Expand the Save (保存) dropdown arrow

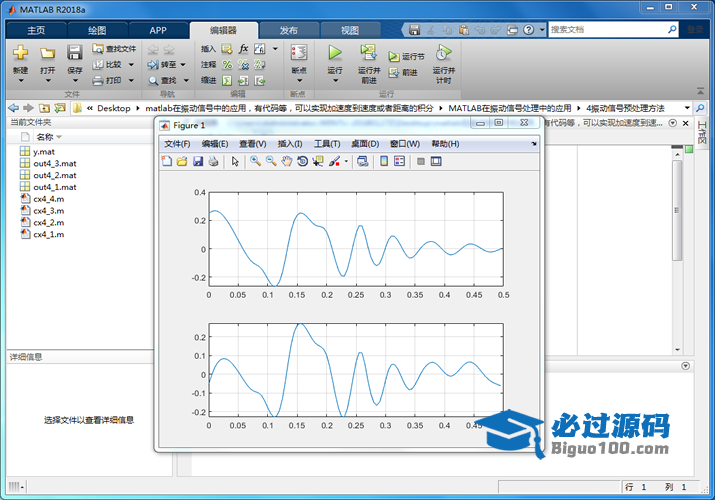tap(75, 81)
